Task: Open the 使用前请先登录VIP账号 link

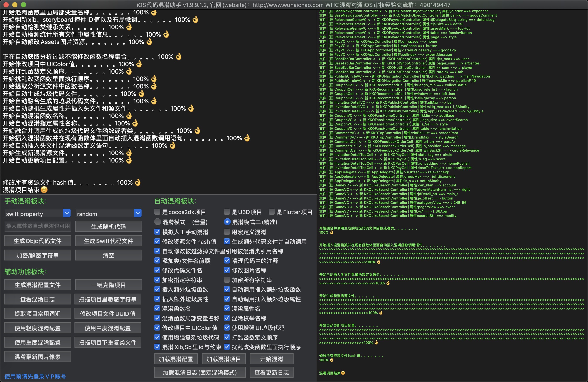Action: click(x=35, y=376)
